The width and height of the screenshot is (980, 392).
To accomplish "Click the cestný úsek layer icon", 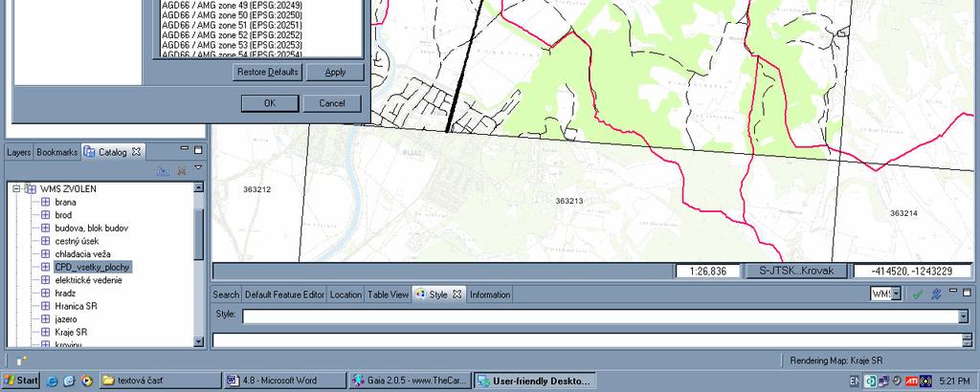I will point(45,241).
